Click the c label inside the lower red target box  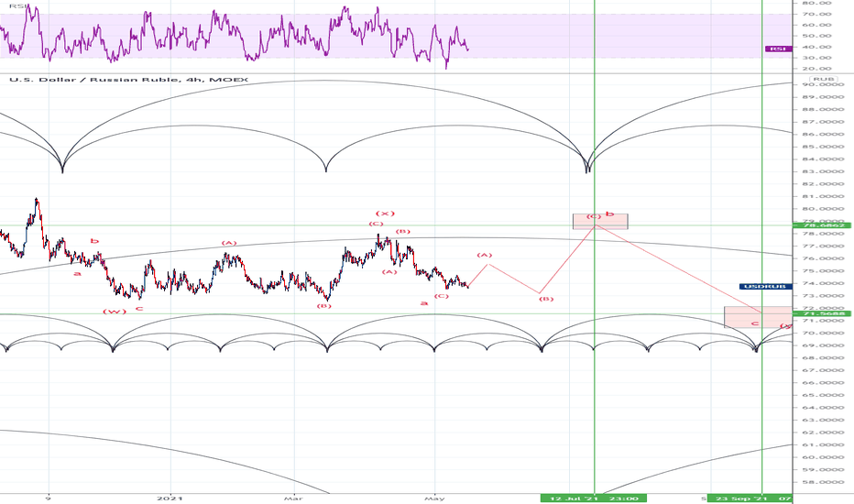click(755, 323)
